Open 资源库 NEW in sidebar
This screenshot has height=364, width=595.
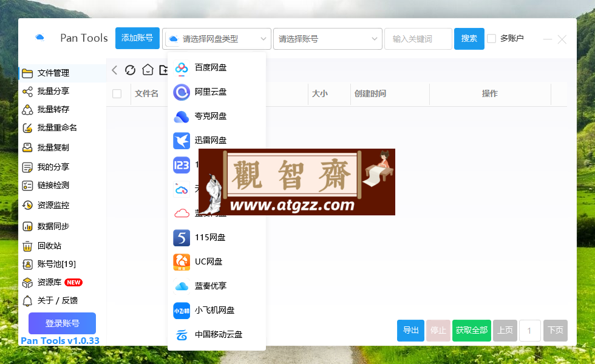point(62,282)
